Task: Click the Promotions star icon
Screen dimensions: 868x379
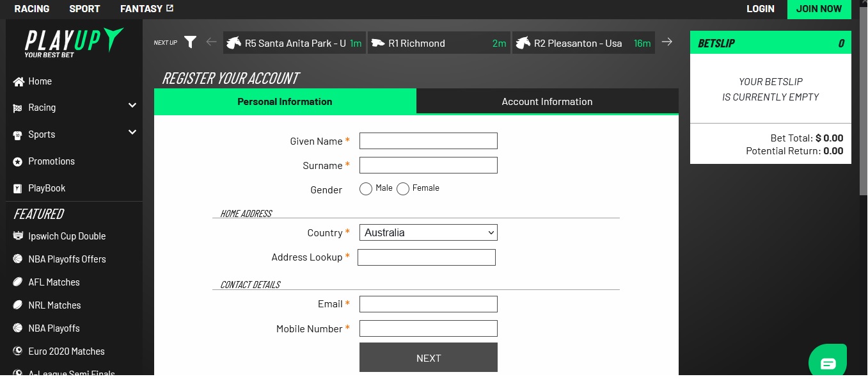Action: (18, 161)
